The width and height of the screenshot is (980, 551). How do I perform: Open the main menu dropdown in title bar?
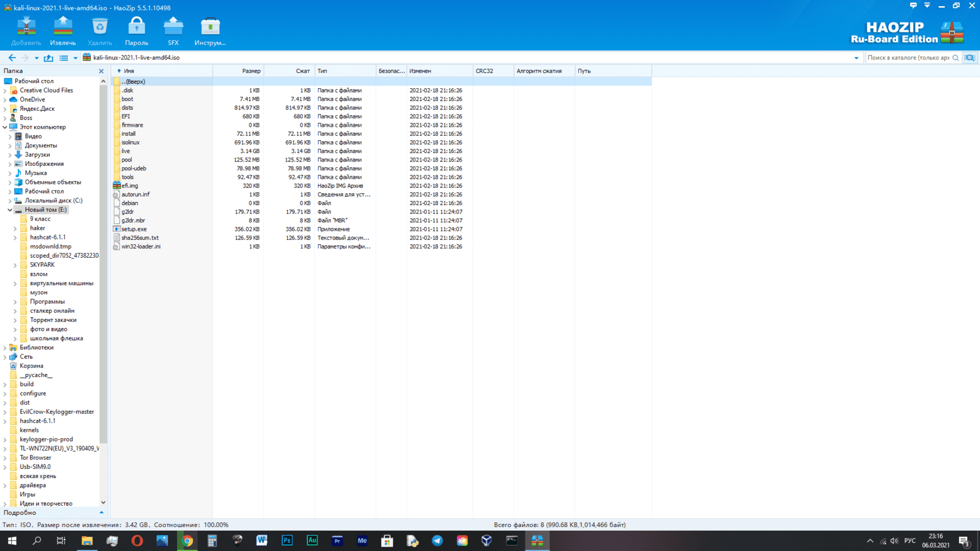pyautogui.click(x=927, y=6)
